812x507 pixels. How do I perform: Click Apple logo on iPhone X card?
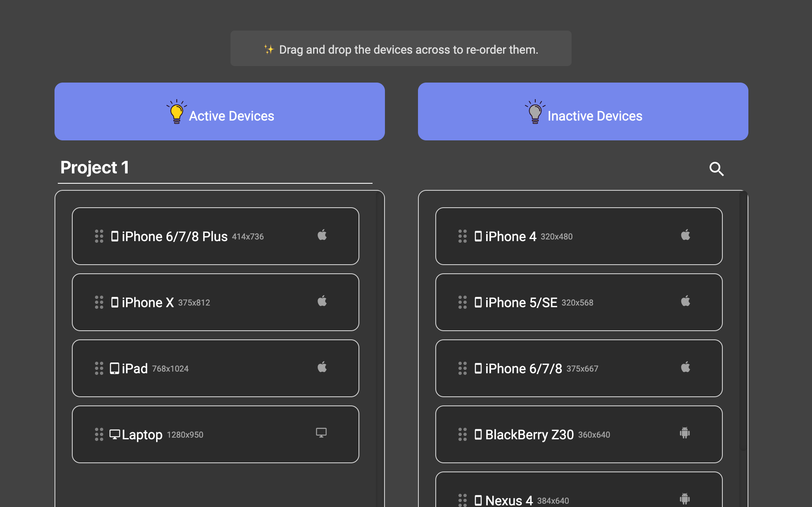pos(322,301)
